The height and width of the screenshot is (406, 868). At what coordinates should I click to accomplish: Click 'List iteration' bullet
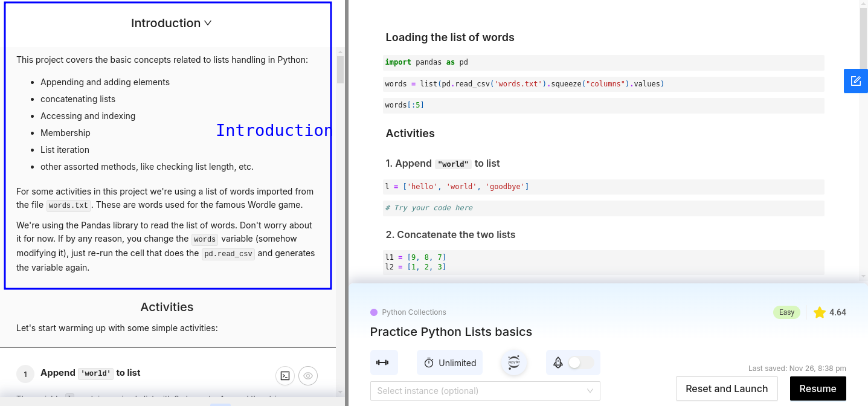point(65,150)
